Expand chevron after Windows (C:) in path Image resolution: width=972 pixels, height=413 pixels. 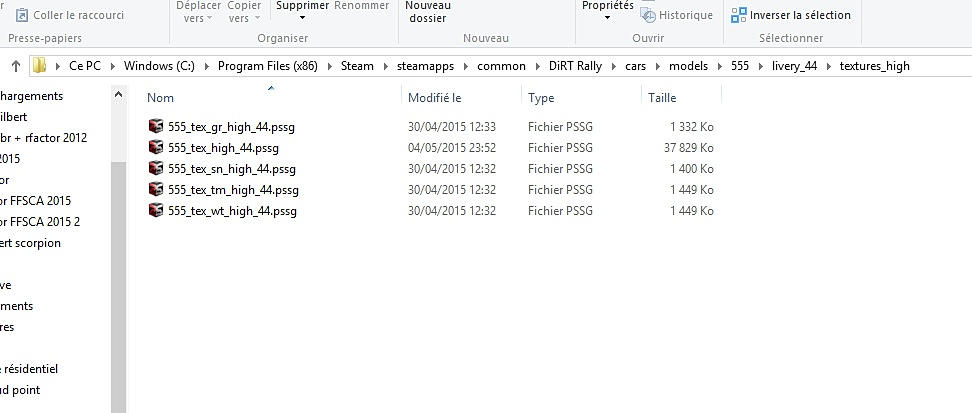206,66
